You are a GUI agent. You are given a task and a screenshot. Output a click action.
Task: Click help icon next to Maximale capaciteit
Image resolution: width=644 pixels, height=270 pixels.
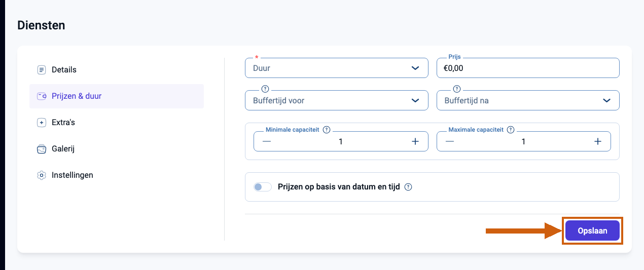(x=511, y=130)
